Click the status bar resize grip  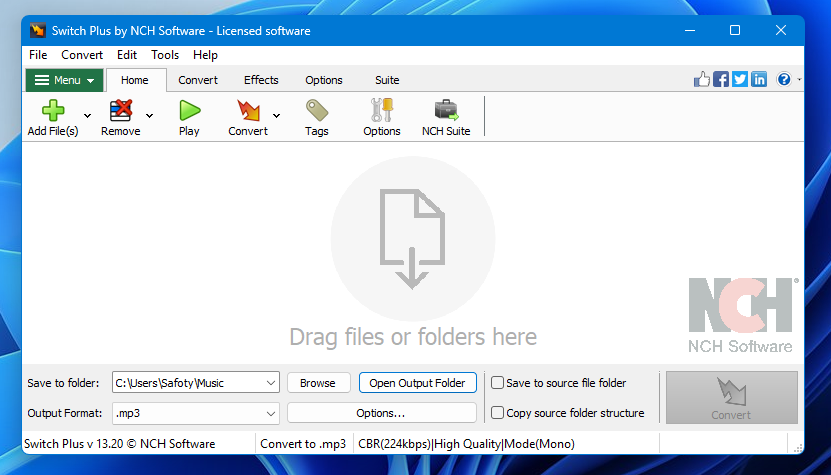797,446
